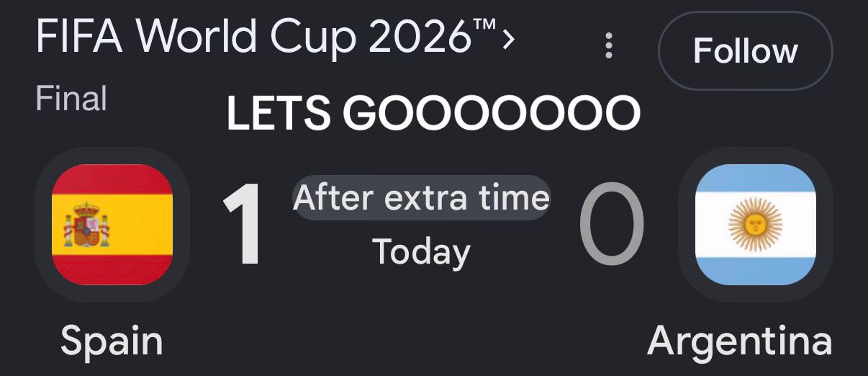Click Spain's score of 1
This screenshot has height=376, width=868.
tap(242, 225)
